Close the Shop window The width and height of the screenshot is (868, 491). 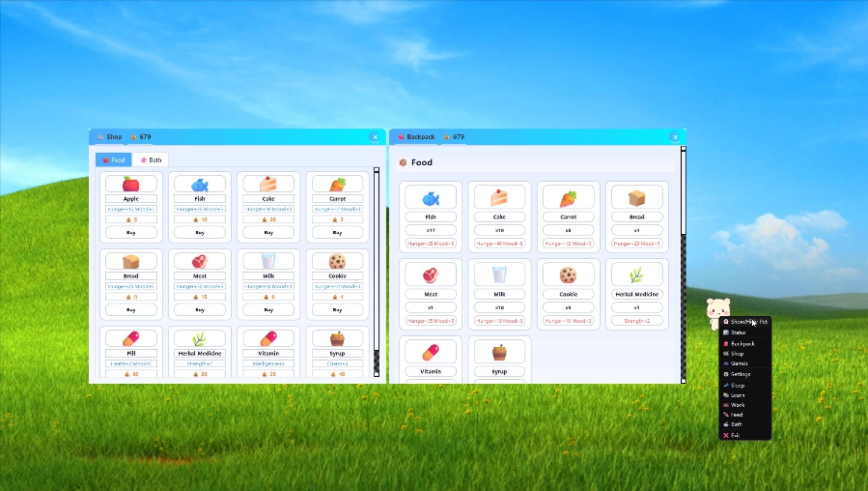(x=375, y=137)
